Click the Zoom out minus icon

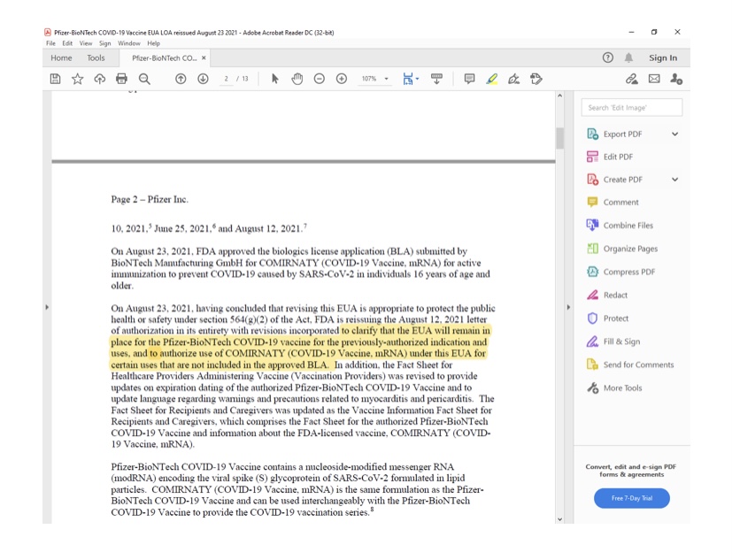tap(319, 79)
